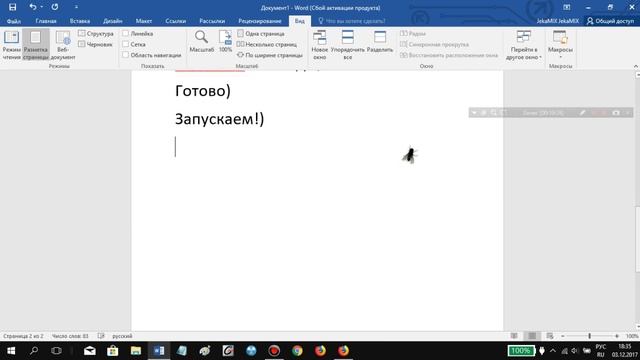Viewport: 640px width, 360px height.
Task: Choose Одна страница zoom
Action: (261, 33)
